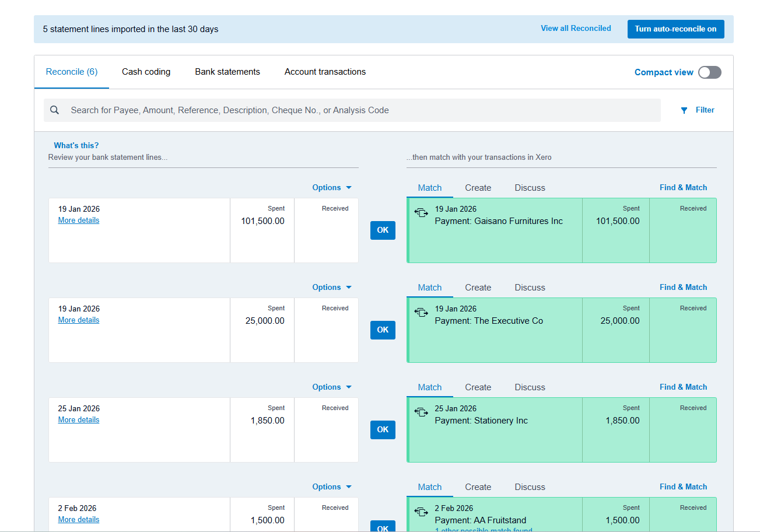760x532 pixels.
Task: Click Payment: AA Fruitstand text
Action: [x=481, y=520]
